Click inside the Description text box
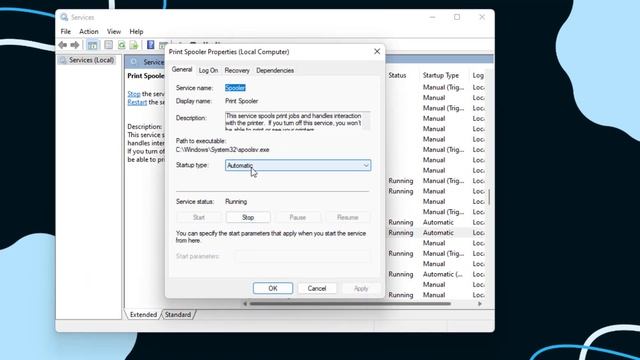 click(298, 121)
